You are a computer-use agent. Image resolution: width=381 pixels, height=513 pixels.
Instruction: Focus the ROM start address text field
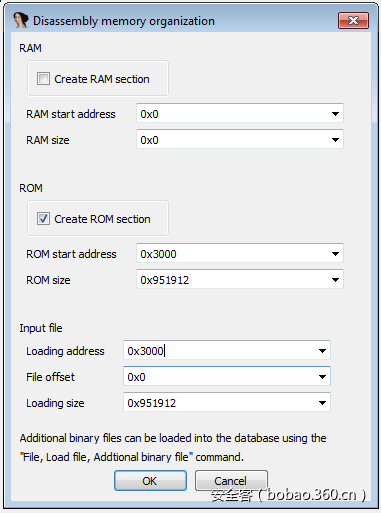point(240,254)
